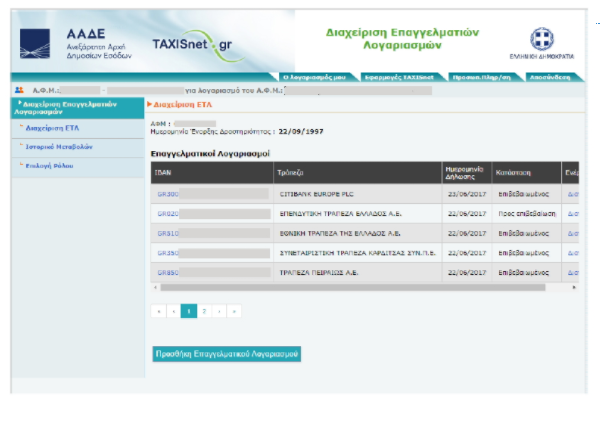The image size is (601, 423).
Task: Open the 'Ο λογαριασμός μου' tab
Action: (x=313, y=76)
